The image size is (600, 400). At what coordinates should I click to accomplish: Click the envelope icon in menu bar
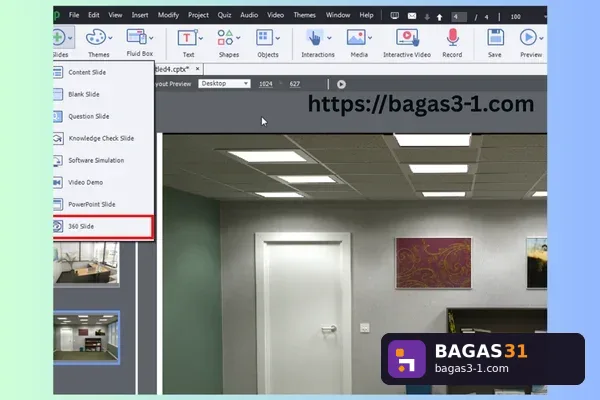tap(412, 16)
